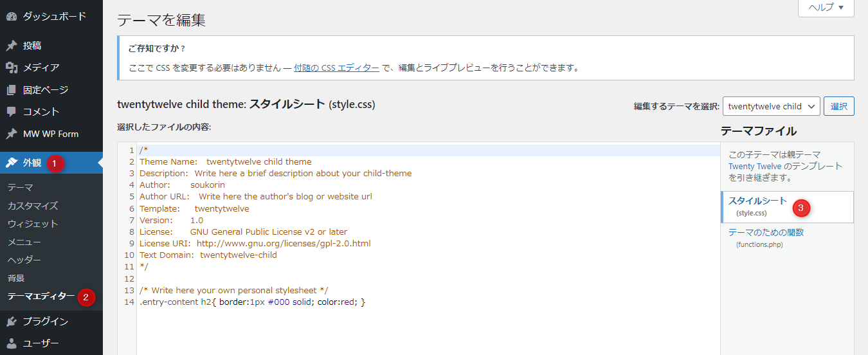The width and height of the screenshot is (868, 355).
Task: Click the plugin icon beside プラグイン
Action: pyautogui.click(x=11, y=321)
